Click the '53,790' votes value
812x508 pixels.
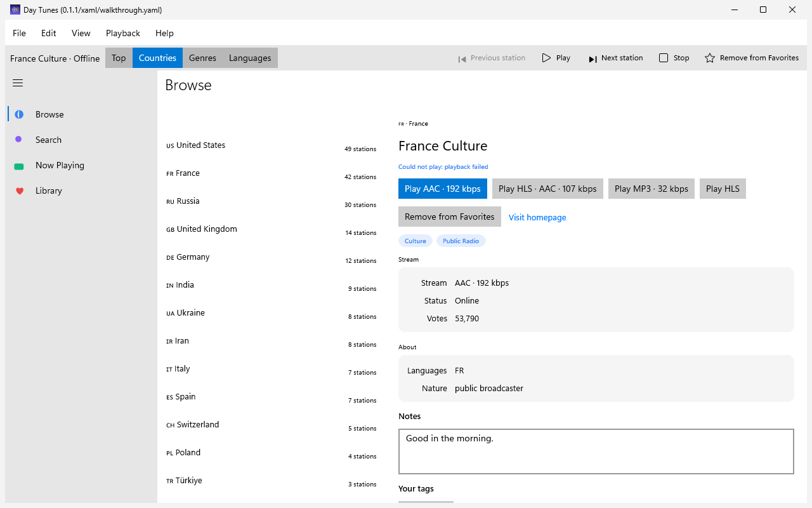[x=467, y=319]
